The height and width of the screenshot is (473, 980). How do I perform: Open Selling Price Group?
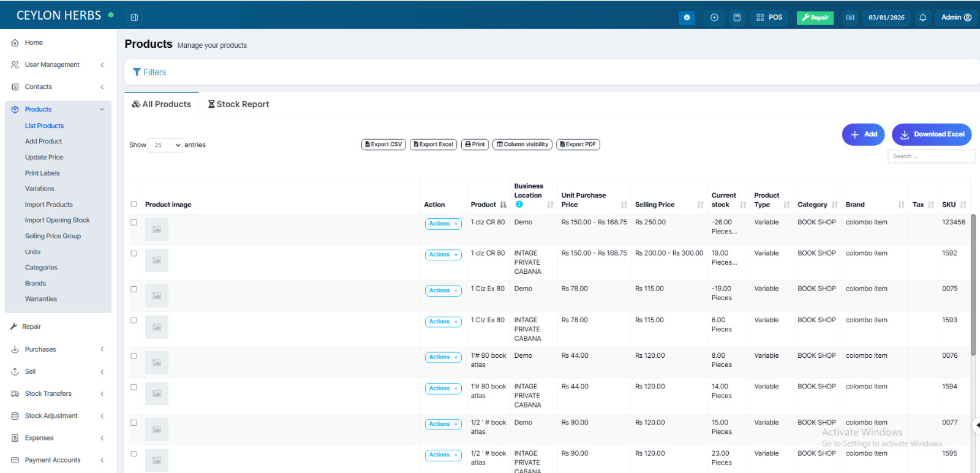53,236
